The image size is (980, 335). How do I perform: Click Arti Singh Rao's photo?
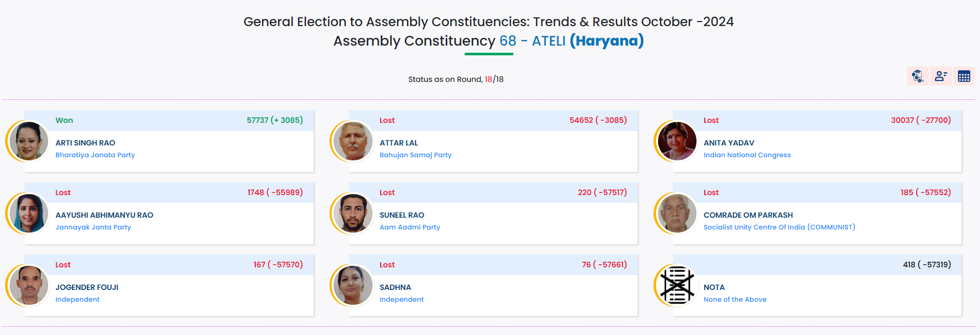(x=29, y=141)
